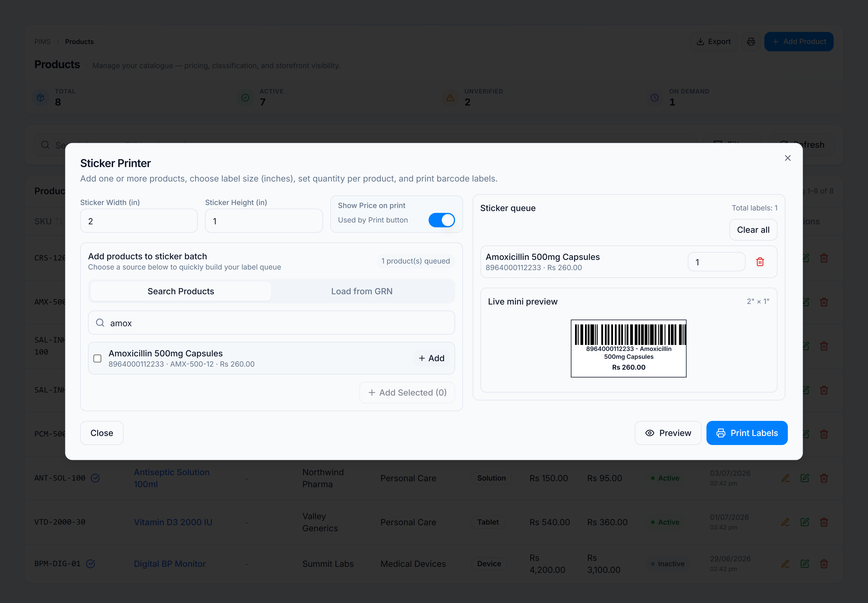This screenshot has height=603, width=868.
Task: Open Antiseptic Solution 100ml product link
Action: click(x=171, y=478)
